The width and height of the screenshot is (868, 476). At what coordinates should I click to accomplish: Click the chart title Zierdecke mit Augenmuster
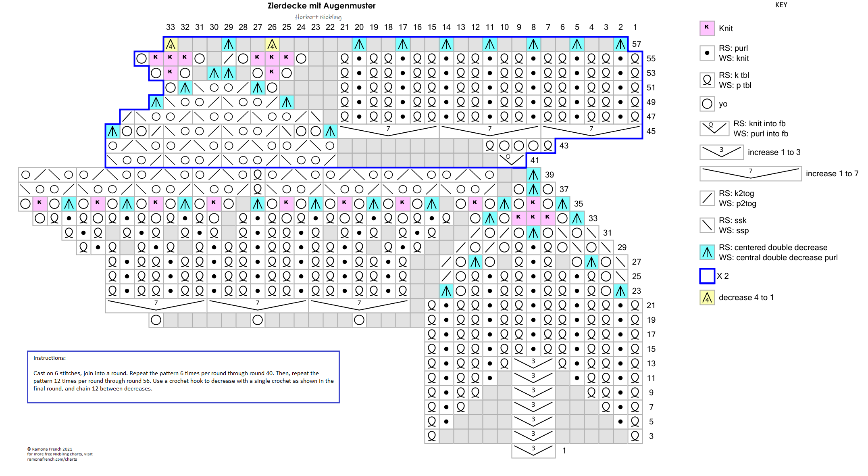click(x=321, y=6)
